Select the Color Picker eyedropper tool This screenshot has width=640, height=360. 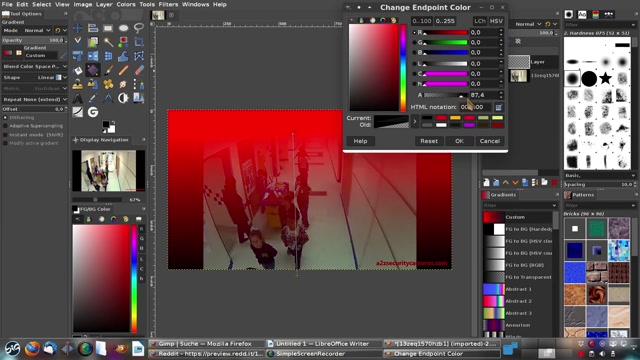tap(93, 98)
